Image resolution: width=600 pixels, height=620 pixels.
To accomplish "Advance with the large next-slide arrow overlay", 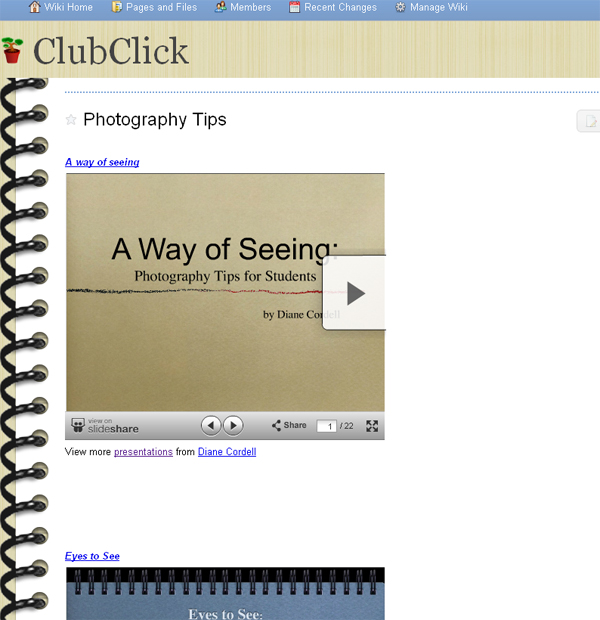I will pyautogui.click(x=354, y=293).
